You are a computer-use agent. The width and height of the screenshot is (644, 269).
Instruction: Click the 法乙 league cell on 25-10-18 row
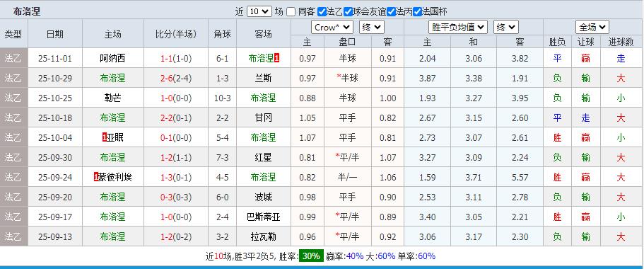pos(13,118)
